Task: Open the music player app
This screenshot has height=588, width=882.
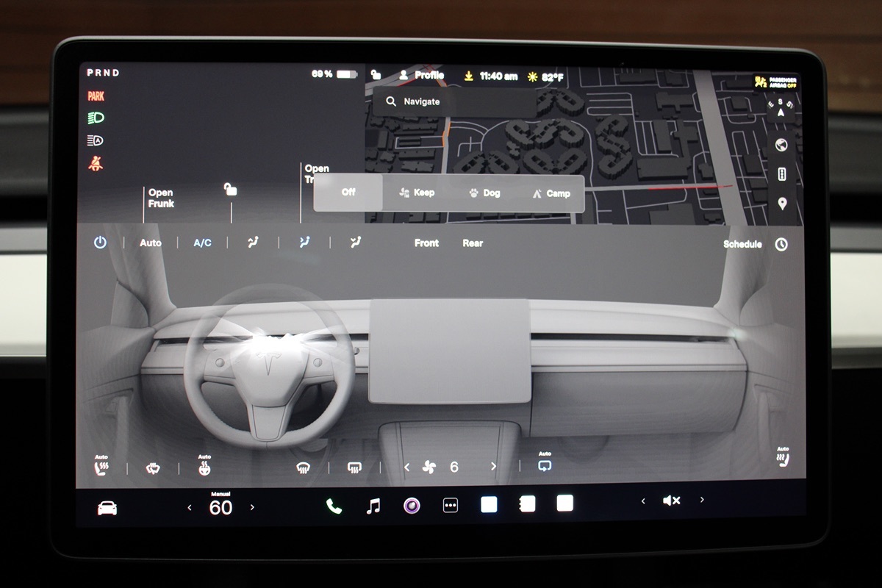Action: tap(373, 506)
